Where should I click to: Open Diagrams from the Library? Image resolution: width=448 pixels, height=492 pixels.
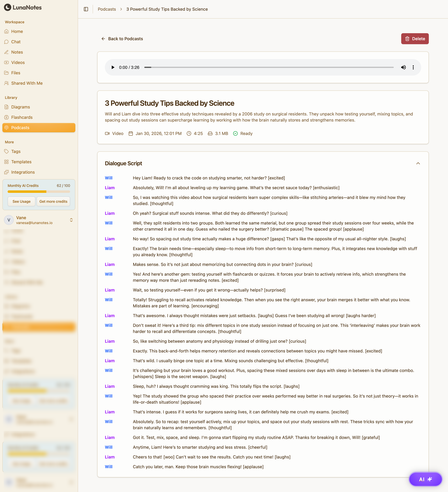21,107
